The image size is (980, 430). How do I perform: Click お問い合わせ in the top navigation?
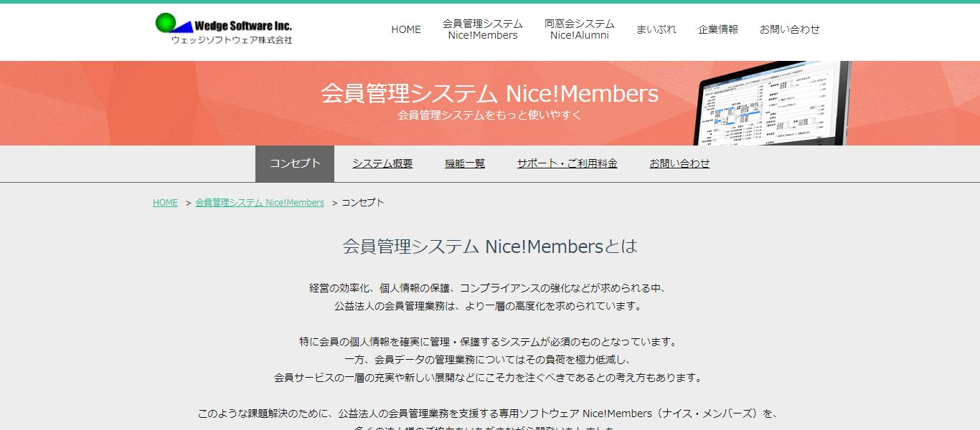789,29
